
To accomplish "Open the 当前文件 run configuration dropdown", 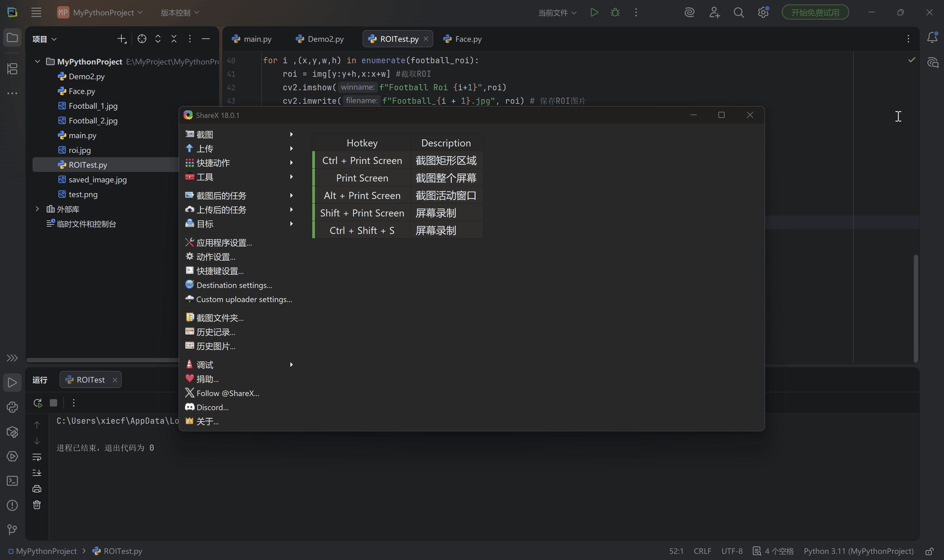I will click(557, 13).
